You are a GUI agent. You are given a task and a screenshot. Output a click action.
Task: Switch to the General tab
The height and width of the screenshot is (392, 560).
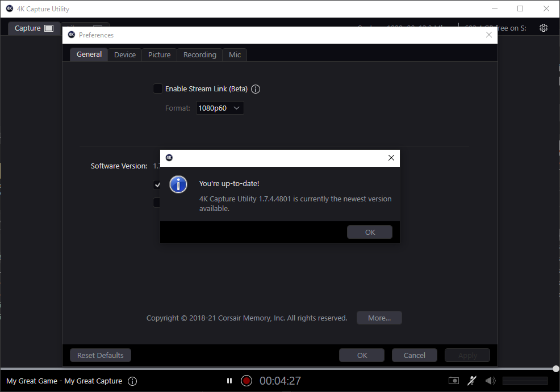click(x=89, y=54)
